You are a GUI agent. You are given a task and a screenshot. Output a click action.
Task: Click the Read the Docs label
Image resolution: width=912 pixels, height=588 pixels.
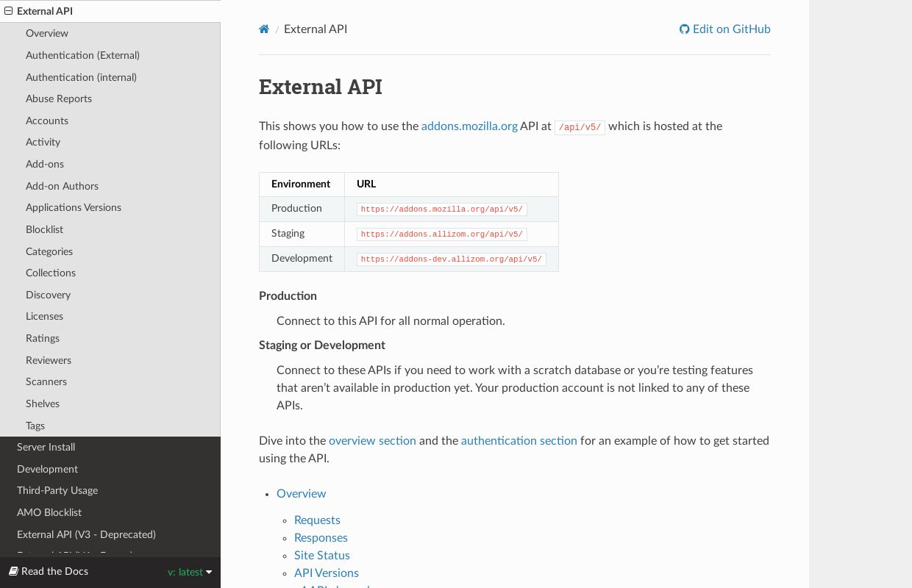click(54, 571)
